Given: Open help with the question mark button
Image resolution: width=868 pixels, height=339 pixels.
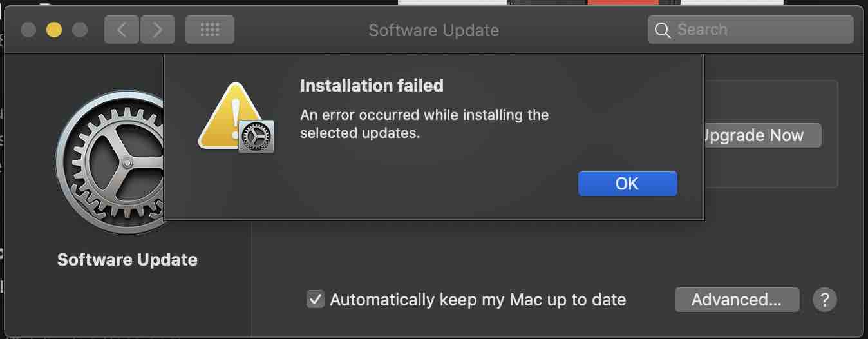Looking at the screenshot, I should 824,300.
